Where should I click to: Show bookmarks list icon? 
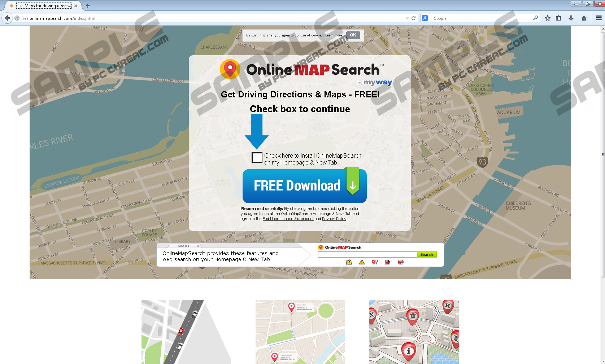[x=558, y=18]
